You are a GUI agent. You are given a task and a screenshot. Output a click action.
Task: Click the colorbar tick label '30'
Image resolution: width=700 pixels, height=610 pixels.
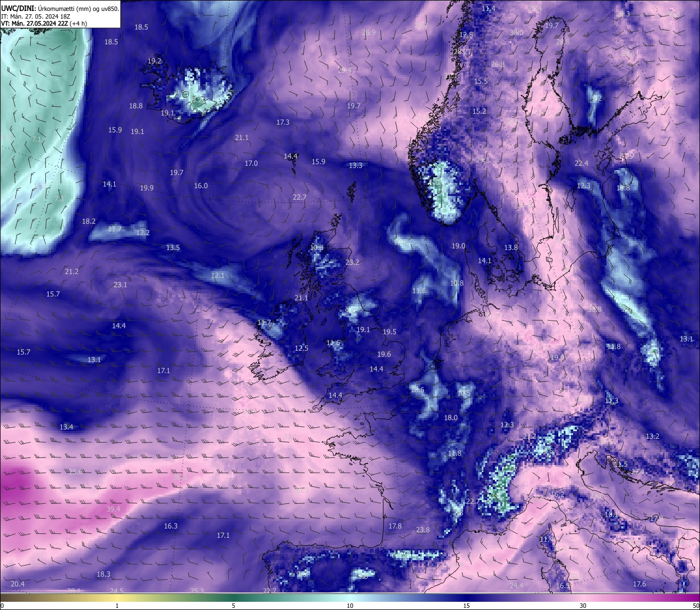pos(583,606)
